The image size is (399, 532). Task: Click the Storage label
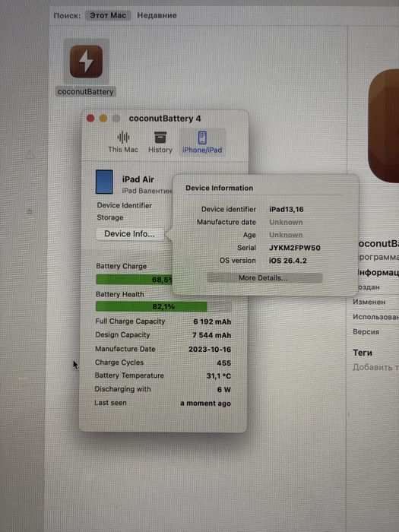tap(110, 217)
